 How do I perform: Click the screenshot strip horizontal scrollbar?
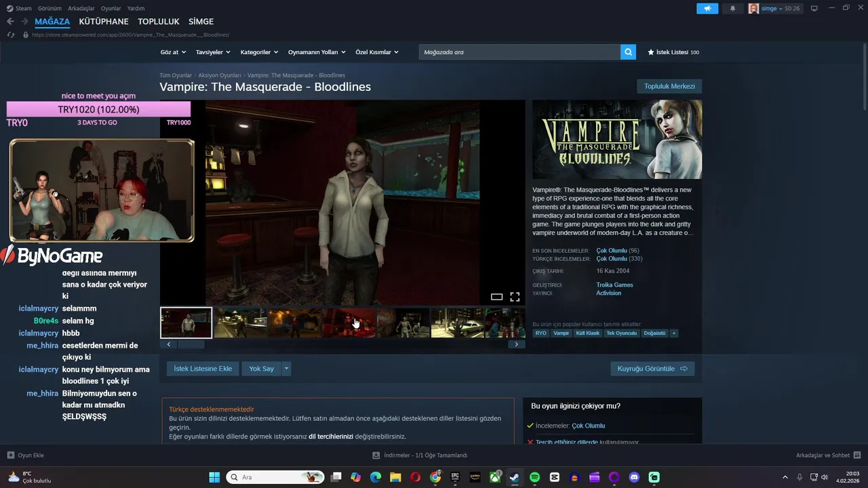tap(191, 344)
